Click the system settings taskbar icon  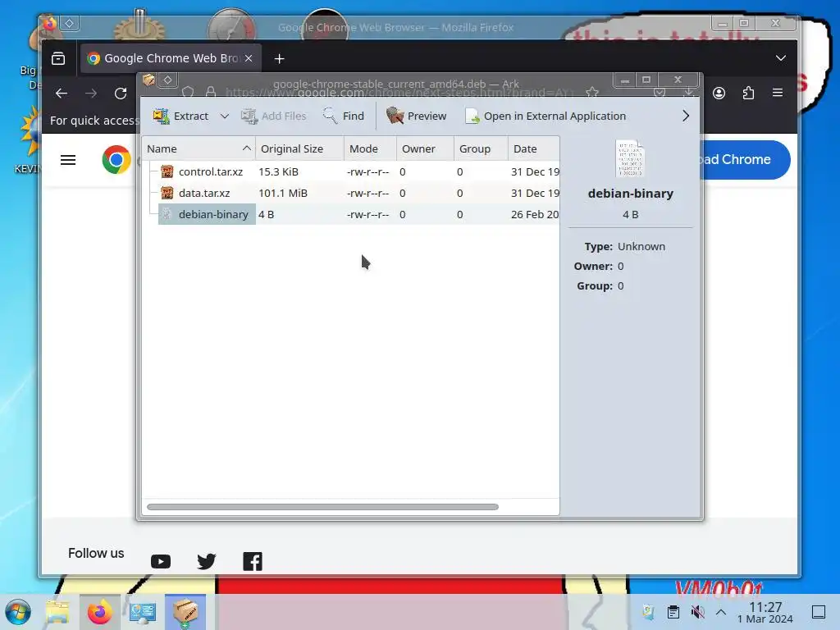[x=143, y=612]
